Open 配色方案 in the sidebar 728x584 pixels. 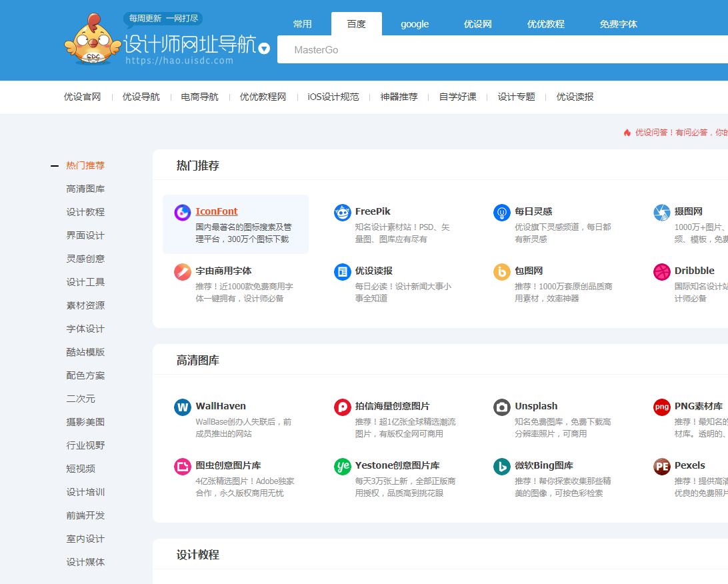(x=85, y=375)
